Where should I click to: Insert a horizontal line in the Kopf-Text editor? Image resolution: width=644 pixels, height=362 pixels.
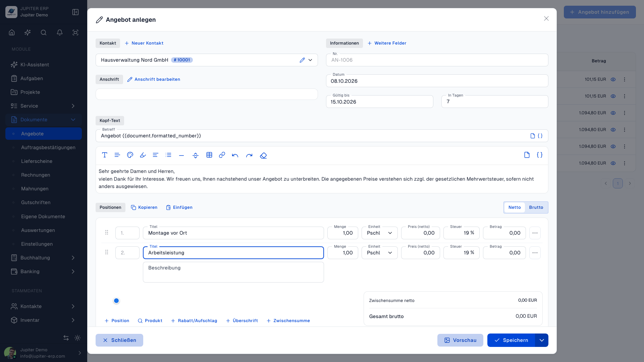[x=181, y=155]
